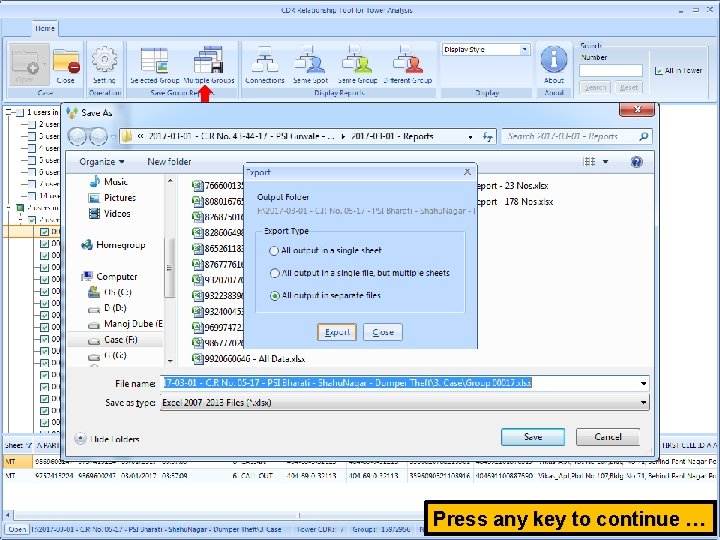Image resolution: width=720 pixels, height=540 pixels.
Task: Click the search magnifier in Save As dialog
Action: pos(644,136)
